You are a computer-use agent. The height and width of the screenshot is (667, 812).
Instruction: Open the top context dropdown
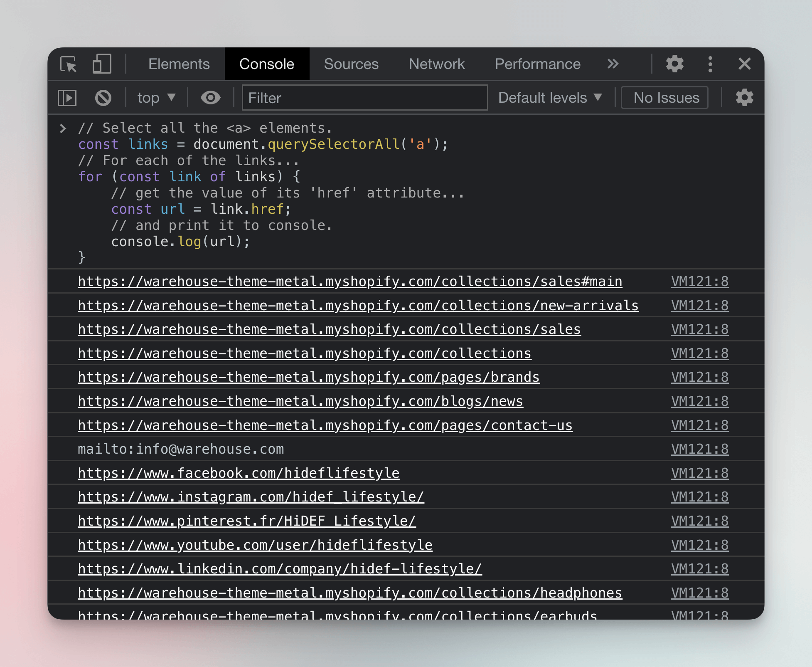156,98
